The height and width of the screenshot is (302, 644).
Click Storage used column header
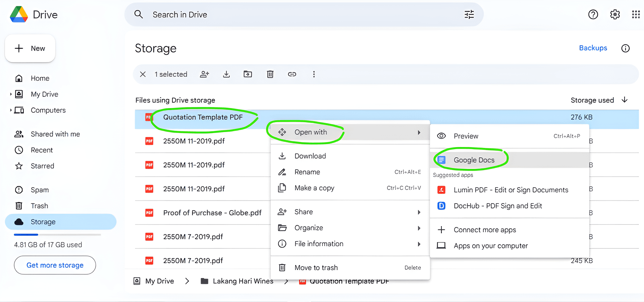(x=592, y=100)
